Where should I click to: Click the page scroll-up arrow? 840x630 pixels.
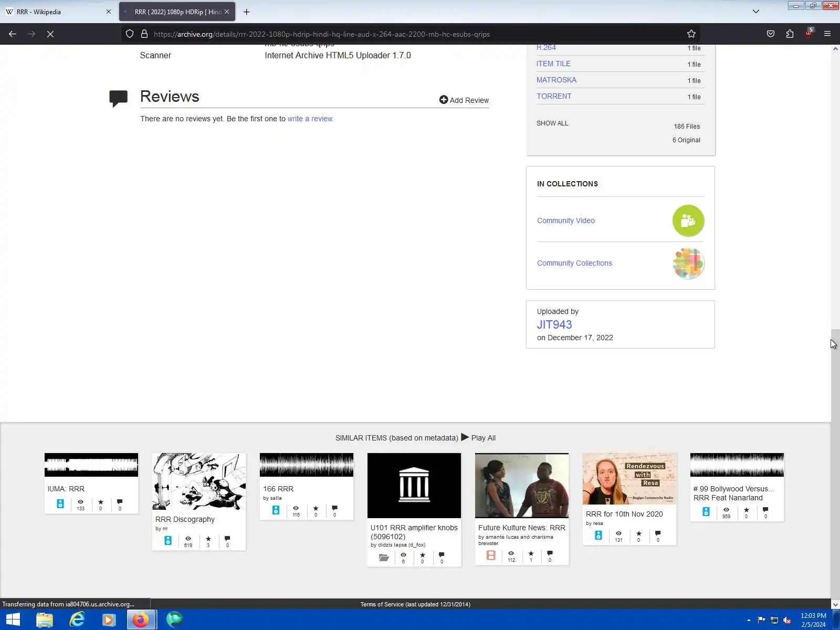pos(835,49)
